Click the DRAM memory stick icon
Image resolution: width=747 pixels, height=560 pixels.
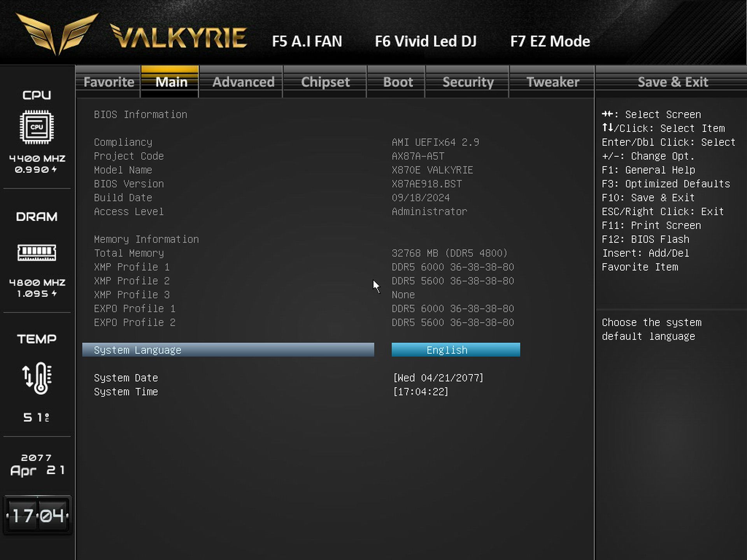point(37,253)
